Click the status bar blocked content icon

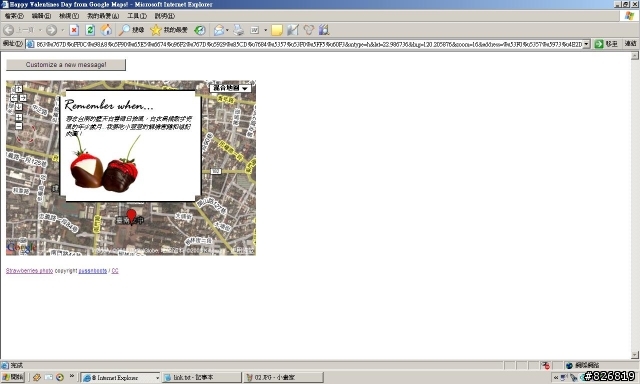pos(546,365)
